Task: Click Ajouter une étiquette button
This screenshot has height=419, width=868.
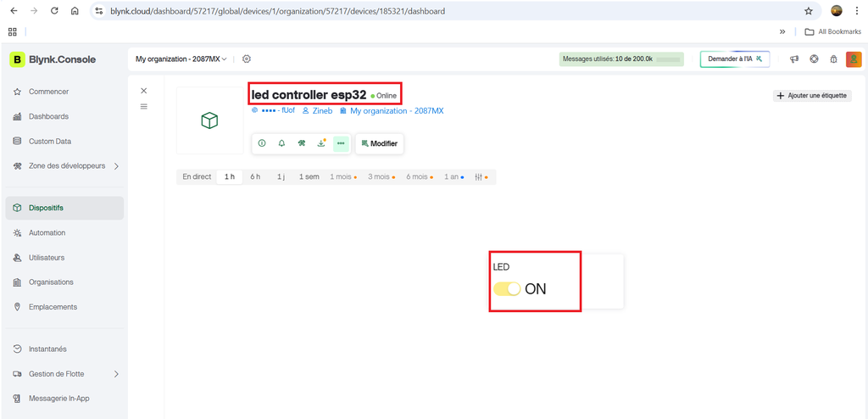Action: pyautogui.click(x=812, y=96)
